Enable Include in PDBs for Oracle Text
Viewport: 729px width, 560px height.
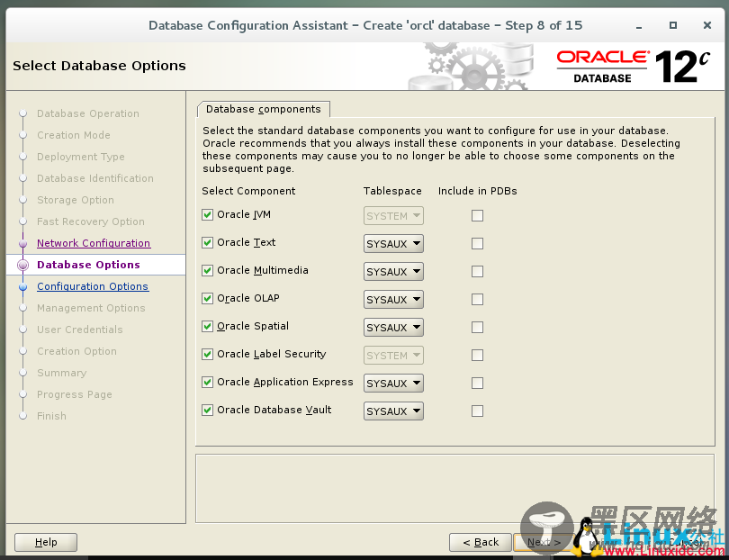[x=477, y=244]
